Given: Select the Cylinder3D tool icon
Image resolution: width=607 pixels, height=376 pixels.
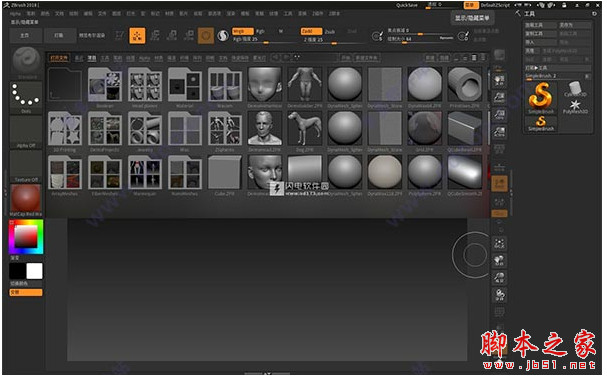Looking at the screenshot, I should [x=575, y=89].
